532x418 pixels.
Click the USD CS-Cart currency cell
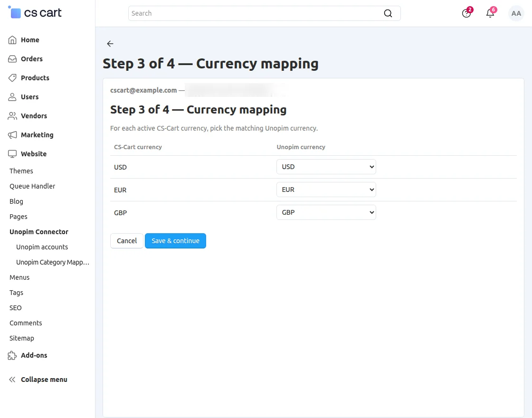(x=121, y=167)
